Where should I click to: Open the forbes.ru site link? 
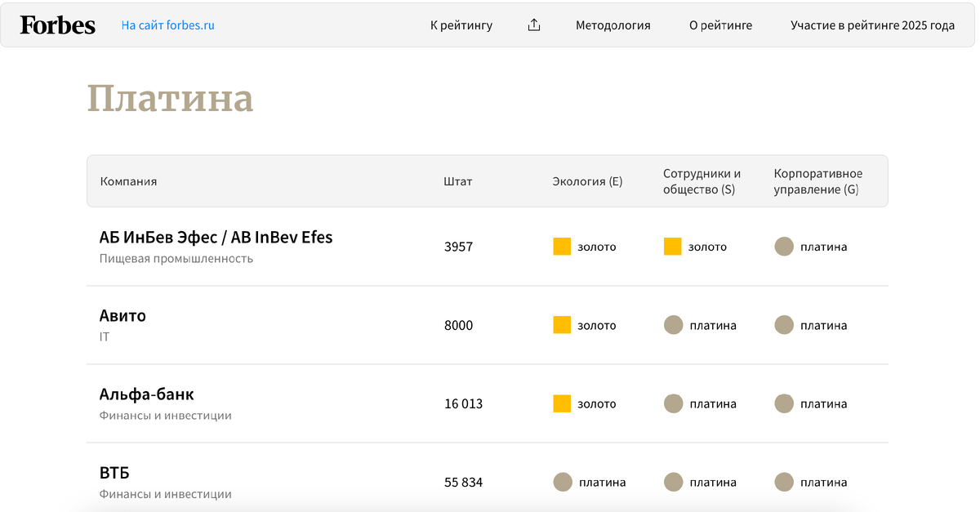[x=167, y=25]
